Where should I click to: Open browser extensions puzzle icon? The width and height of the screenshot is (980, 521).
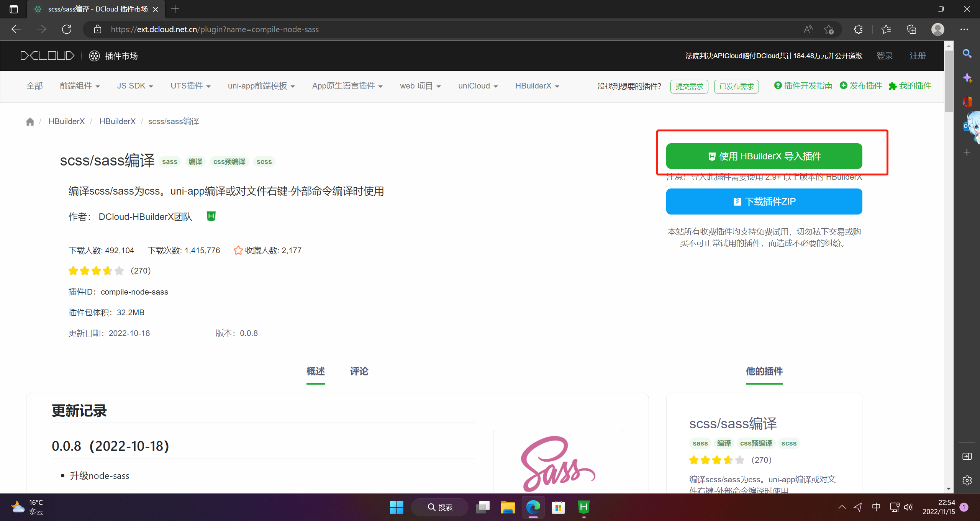pos(858,29)
